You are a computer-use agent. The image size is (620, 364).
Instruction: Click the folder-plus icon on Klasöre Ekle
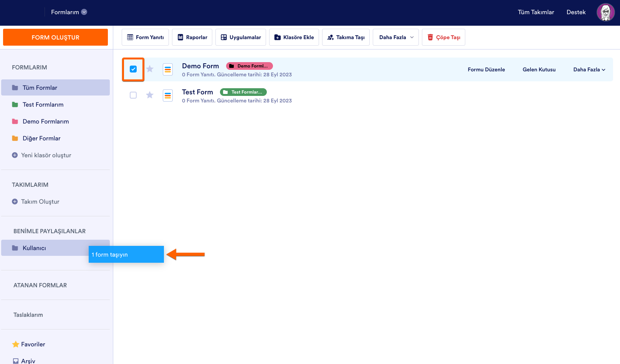click(x=278, y=37)
